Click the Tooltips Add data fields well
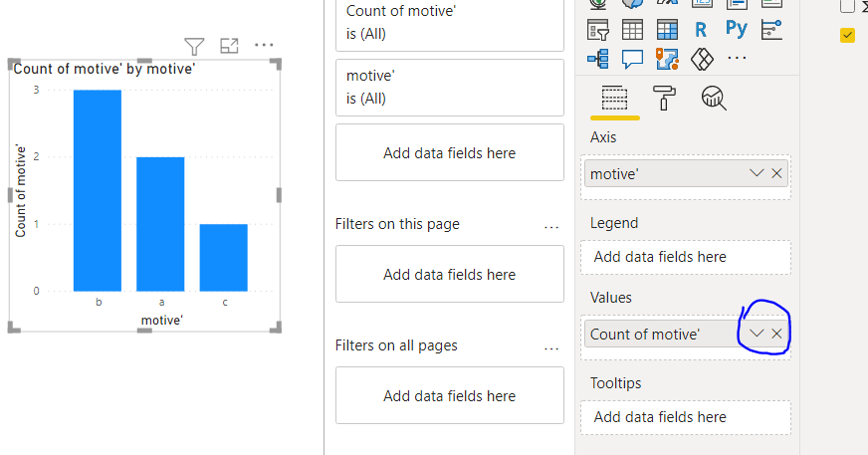This screenshot has height=455, width=868. 685,417
